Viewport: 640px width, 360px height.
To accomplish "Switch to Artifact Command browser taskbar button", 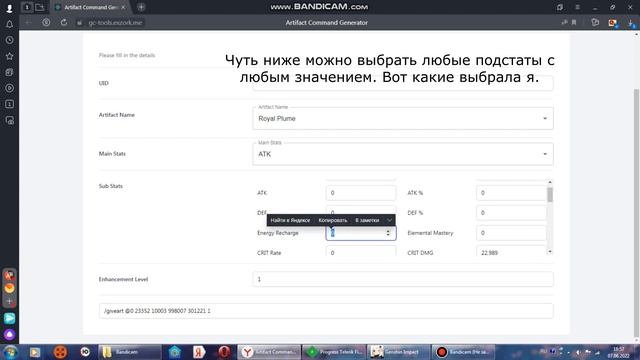I will coord(269,352).
